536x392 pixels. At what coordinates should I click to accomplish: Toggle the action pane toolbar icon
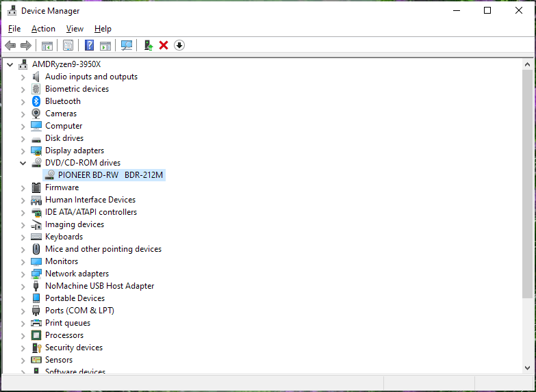coord(105,45)
